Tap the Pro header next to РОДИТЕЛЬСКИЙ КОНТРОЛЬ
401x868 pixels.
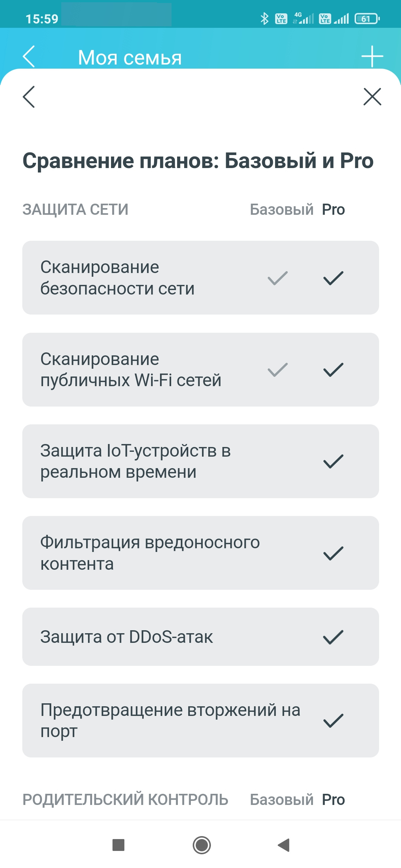[333, 800]
